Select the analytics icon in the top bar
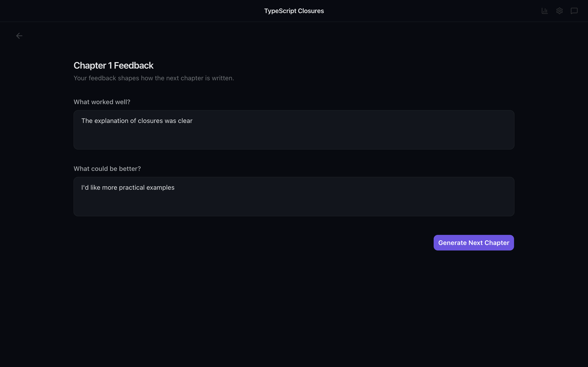This screenshot has width=588, height=367. tap(545, 11)
